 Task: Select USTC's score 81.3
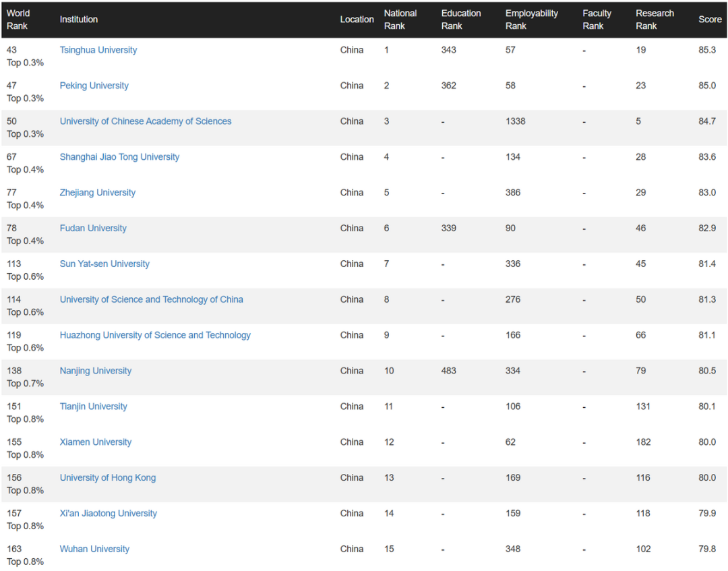click(x=707, y=300)
